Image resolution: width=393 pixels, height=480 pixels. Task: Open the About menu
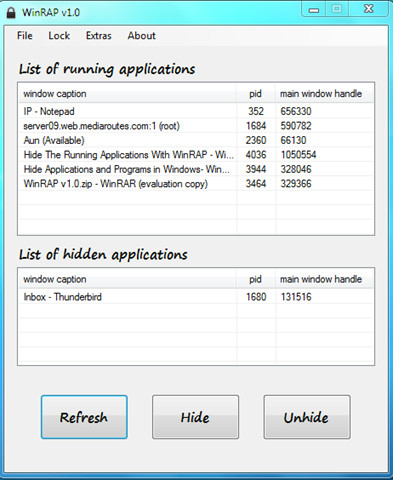[x=141, y=36]
